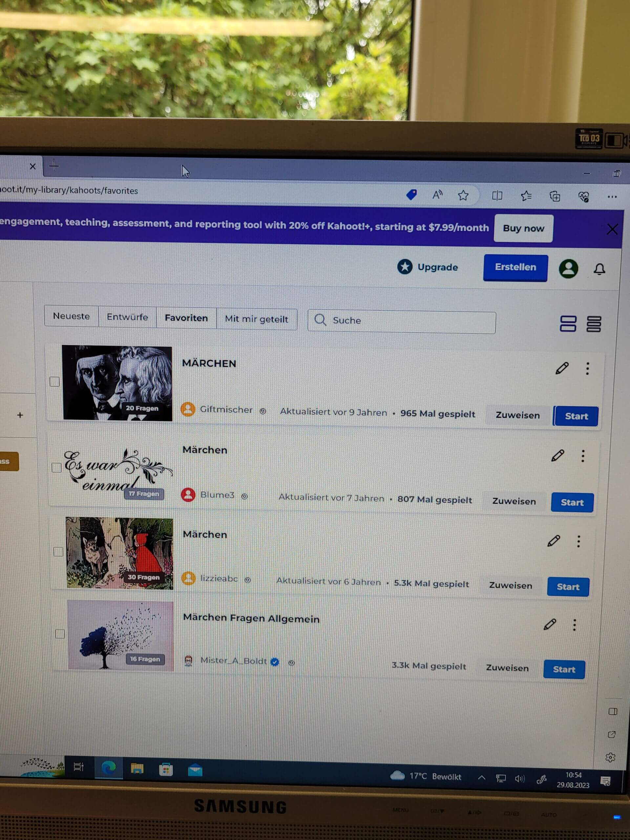Start the MÄRCHEN kahoot by Giftmischer
The height and width of the screenshot is (840, 630).
click(576, 416)
